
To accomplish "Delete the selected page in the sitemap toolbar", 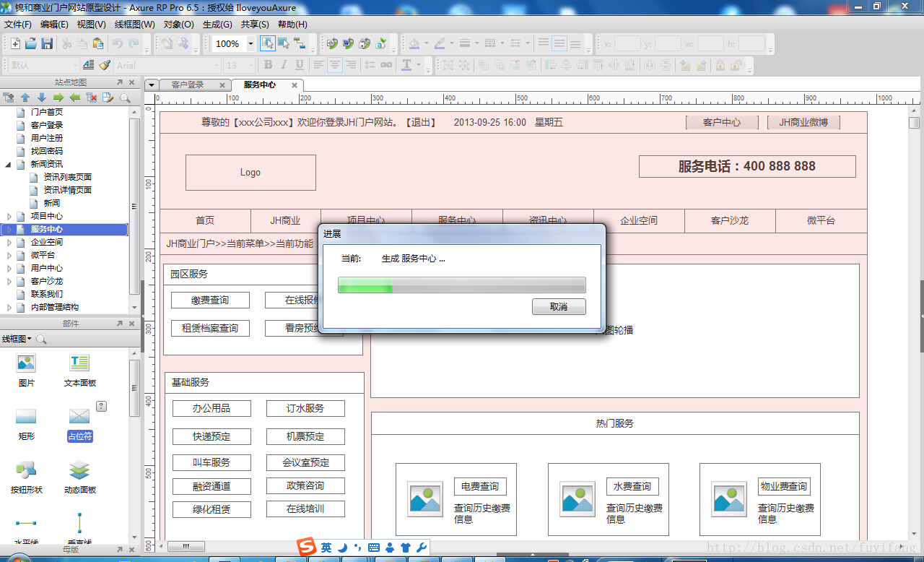I will [92, 98].
